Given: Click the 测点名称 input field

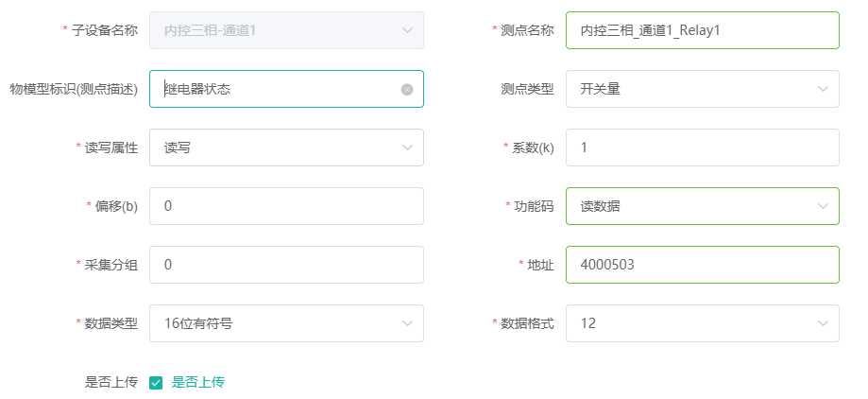Looking at the screenshot, I should 702,30.
